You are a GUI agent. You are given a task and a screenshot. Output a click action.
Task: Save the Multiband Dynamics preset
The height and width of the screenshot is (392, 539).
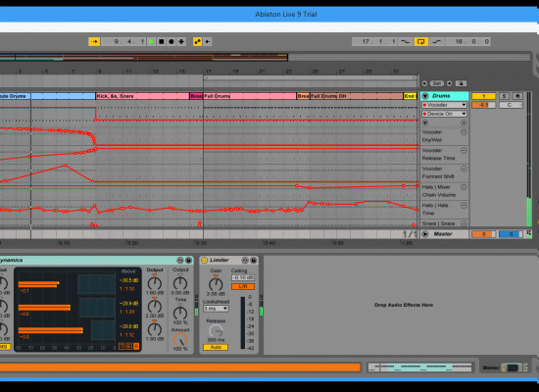pyautogui.click(x=189, y=261)
